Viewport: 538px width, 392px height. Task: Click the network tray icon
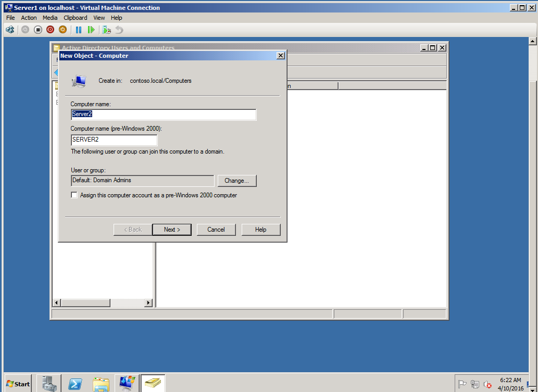pyautogui.click(x=475, y=384)
